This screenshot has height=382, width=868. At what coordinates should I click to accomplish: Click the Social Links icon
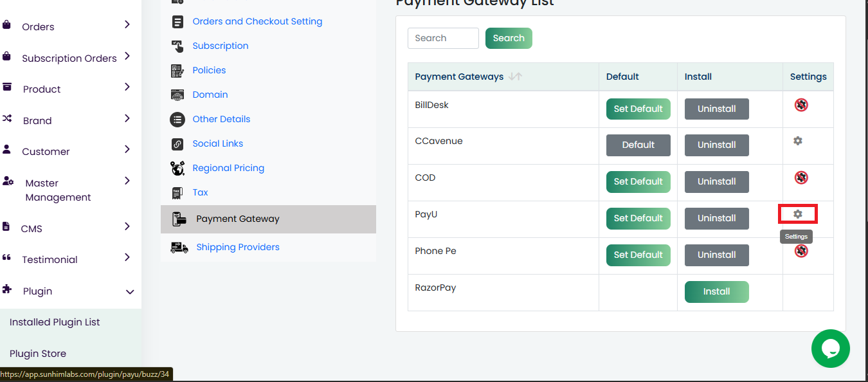pyautogui.click(x=177, y=144)
